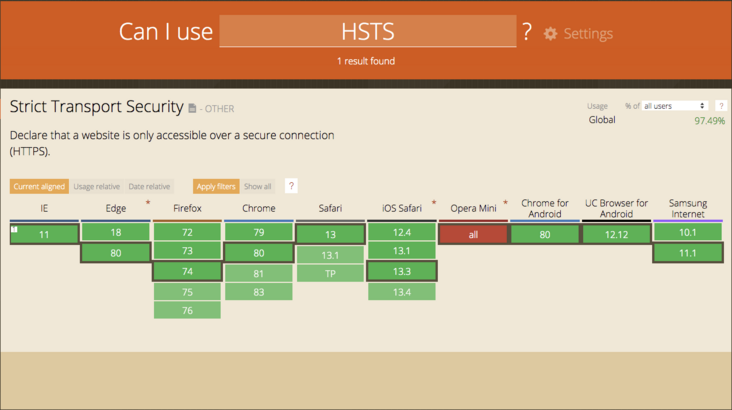This screenshot has height=410, width=732.
Task: Click the asterisk next to Opera Mini
Action: click(x=505, y=203)
